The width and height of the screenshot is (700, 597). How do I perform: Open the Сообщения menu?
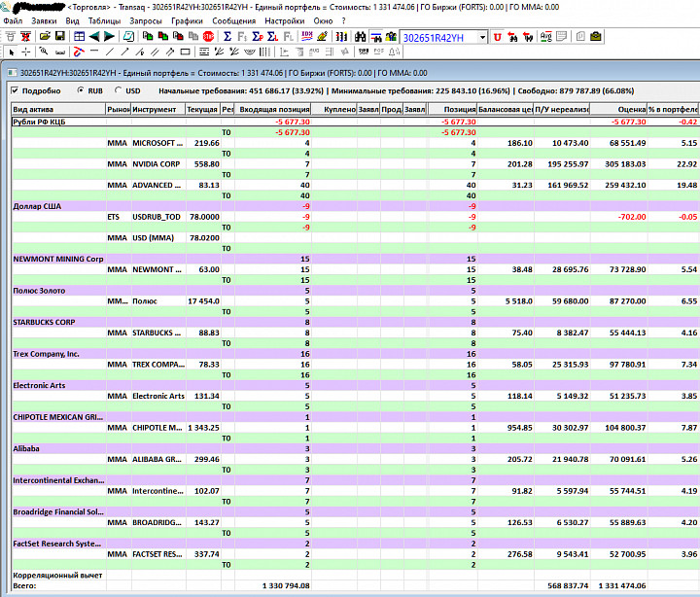pos(234,21)
